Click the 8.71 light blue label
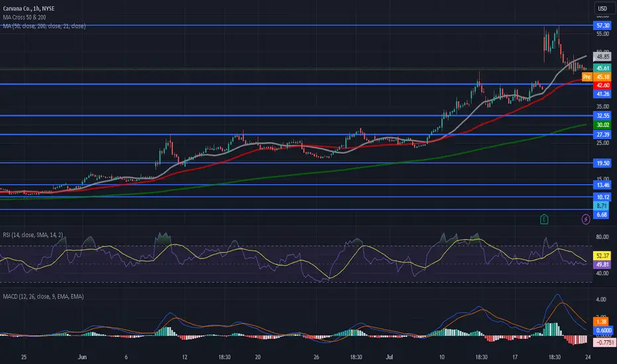The width and height of the screenshot is (617, 364). [x=601, y=206]
